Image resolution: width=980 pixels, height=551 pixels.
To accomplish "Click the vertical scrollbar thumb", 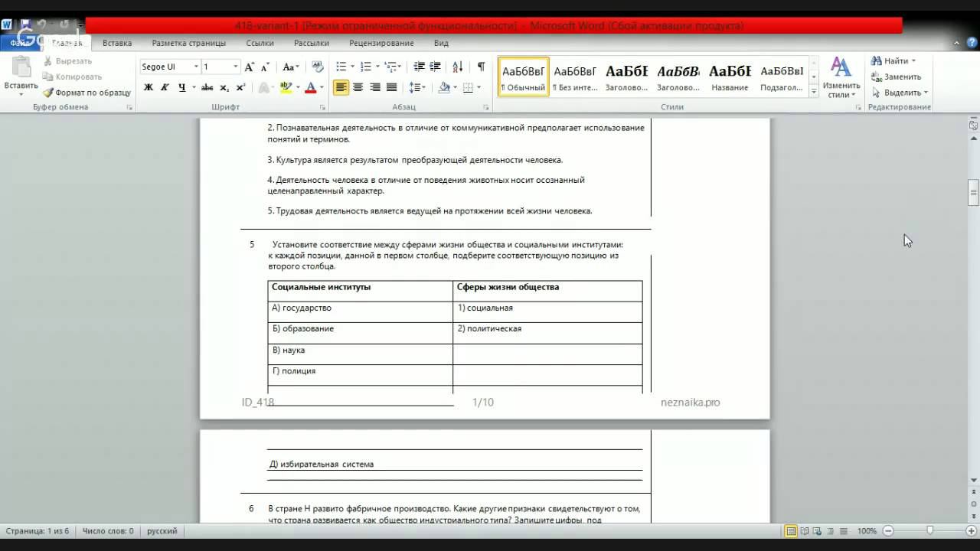I will 973,193.
